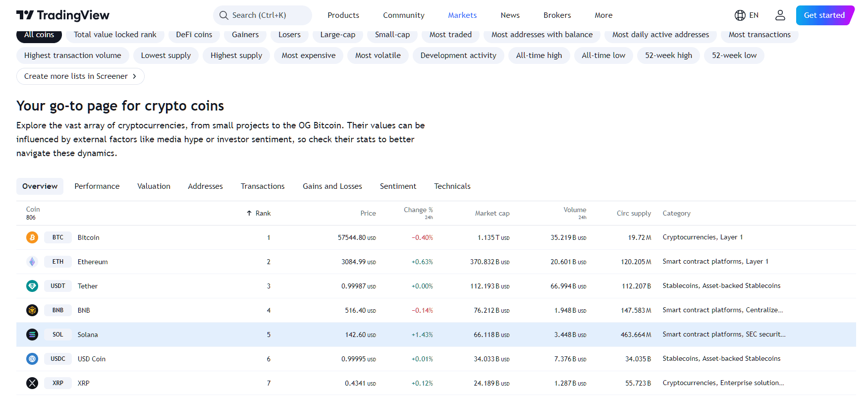Click the Get started button
This screenshot has height=396, width=868.
(x=824, y=15)
